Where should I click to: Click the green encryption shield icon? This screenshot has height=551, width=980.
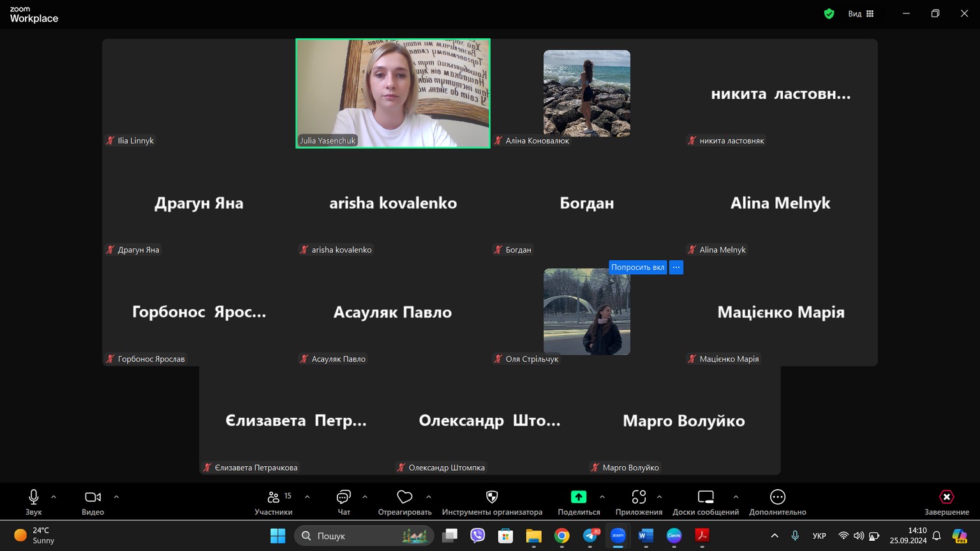coord(829,13)
